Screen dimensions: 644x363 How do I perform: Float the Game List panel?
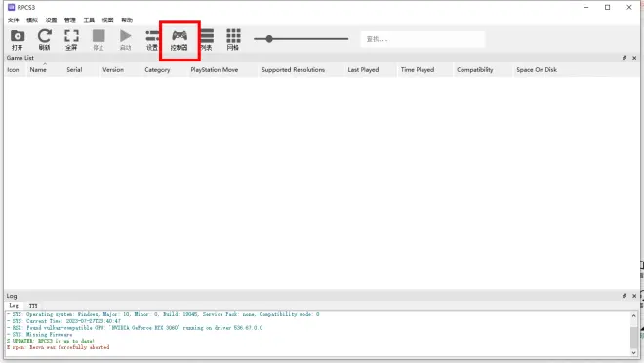[624, 58]
